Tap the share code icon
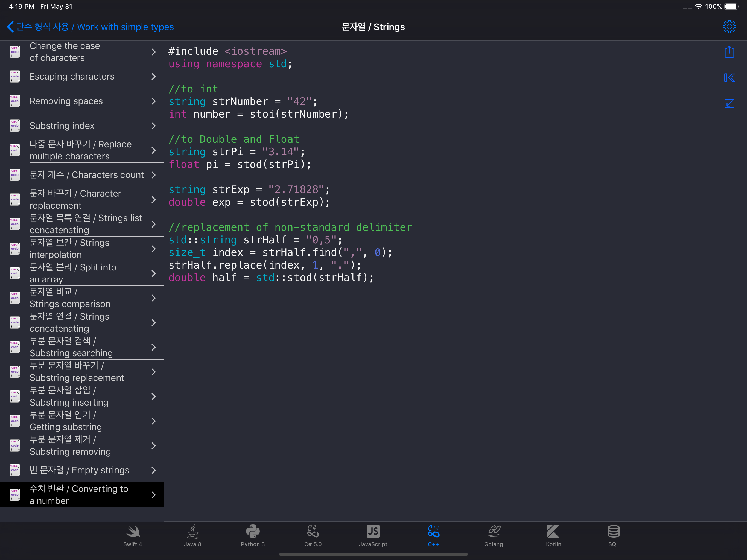 tap(729, 52)
